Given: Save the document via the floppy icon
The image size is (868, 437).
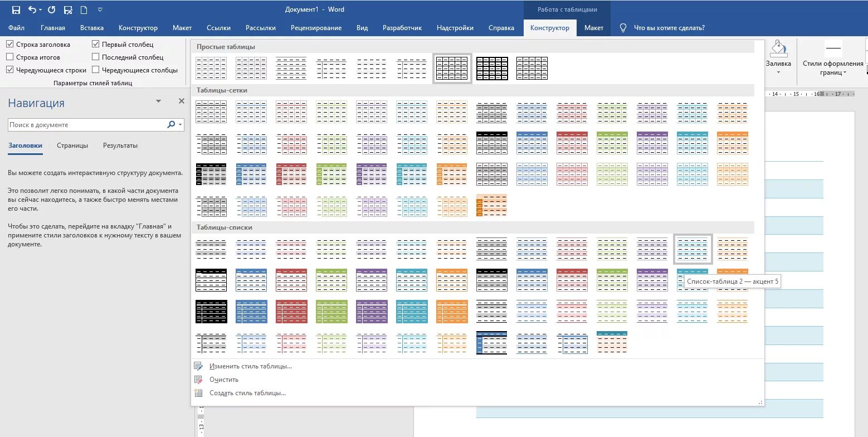Looking at the screenshot, I should click(16, 10).
